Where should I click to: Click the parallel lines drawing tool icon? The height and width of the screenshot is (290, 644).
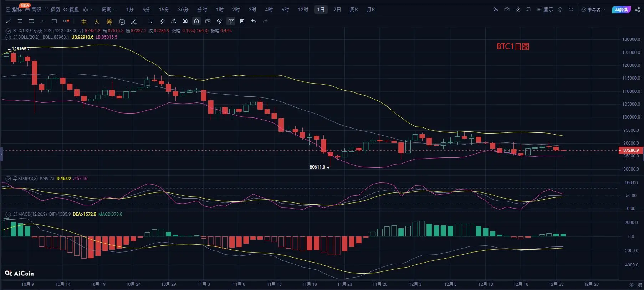[x=31, y=21]
